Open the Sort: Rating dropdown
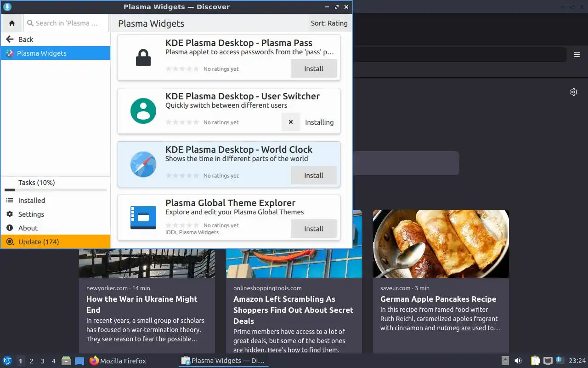The height and width of the screenshot is (368, 588). 329,23
